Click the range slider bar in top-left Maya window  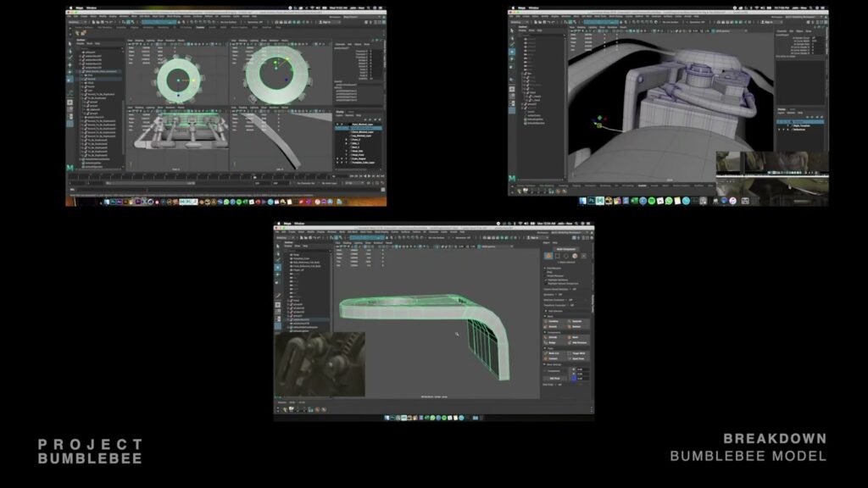point(151,183)
